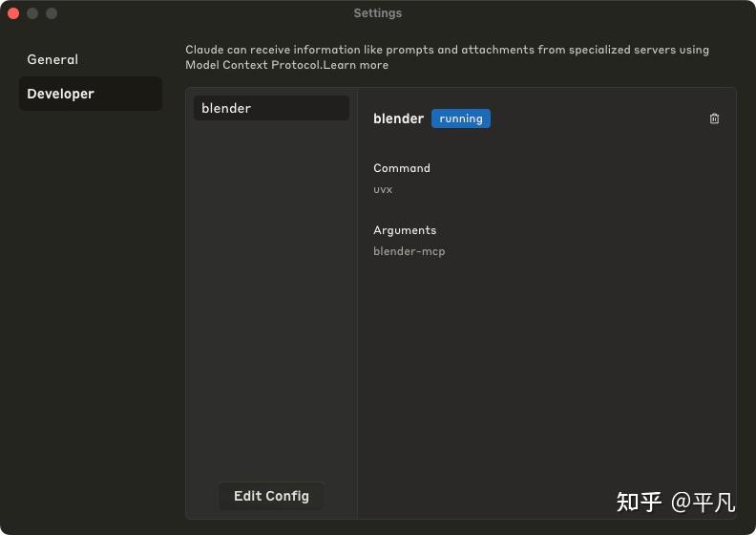Click the blender-mcp argument value
The image size is (756, 535).
(409, 251)
